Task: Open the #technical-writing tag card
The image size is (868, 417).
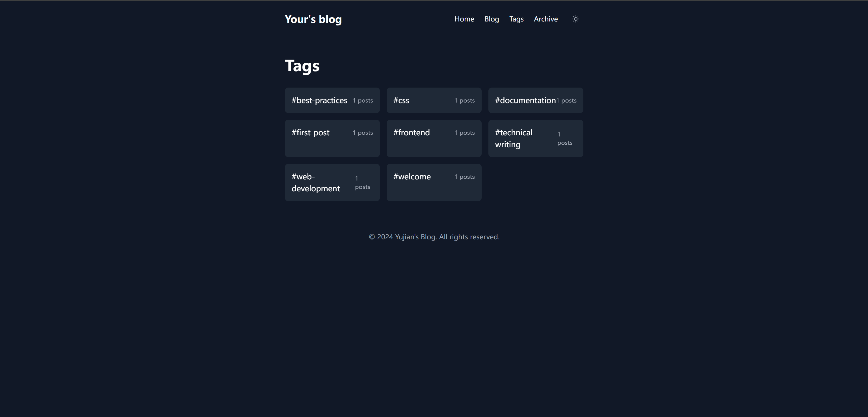Action: [x=536, y=138]
